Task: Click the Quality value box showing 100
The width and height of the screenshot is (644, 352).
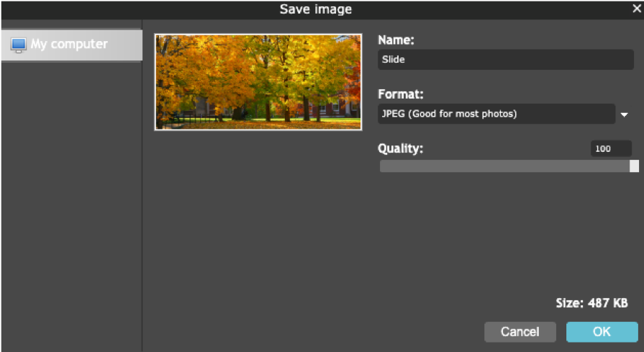Action: tap(611, 149)
